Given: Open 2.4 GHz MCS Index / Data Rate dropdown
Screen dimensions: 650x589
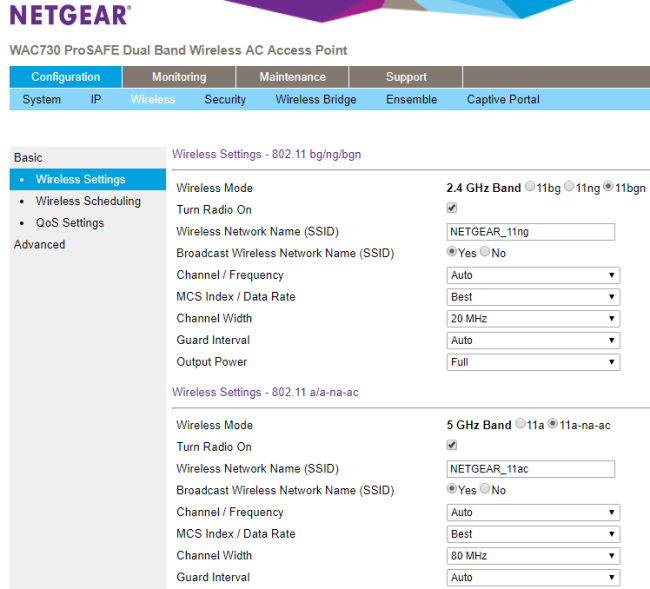Looking at the screenshot, I should 533,297.
